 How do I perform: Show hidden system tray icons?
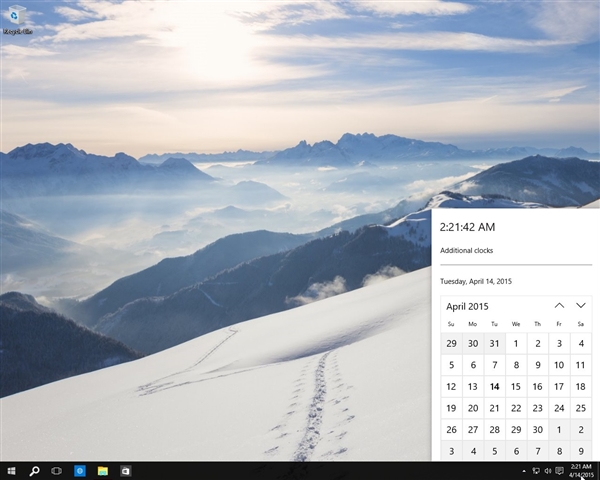coord(524,471)
